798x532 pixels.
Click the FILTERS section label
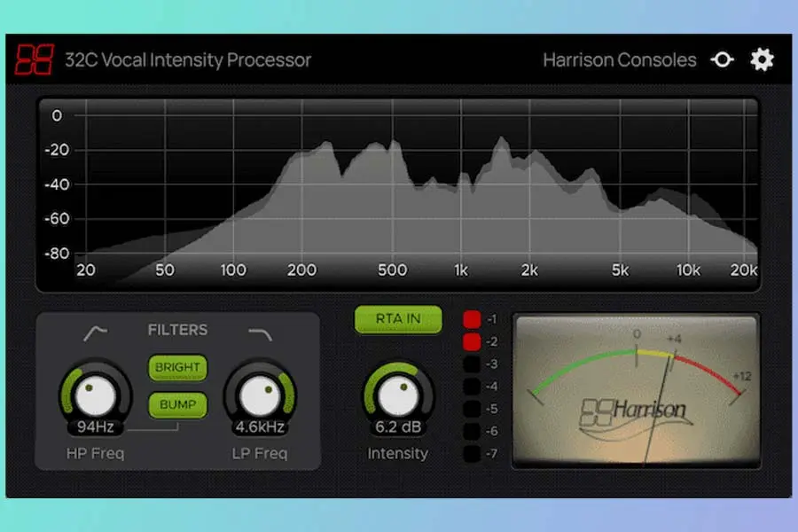click(x=177, y=330)
